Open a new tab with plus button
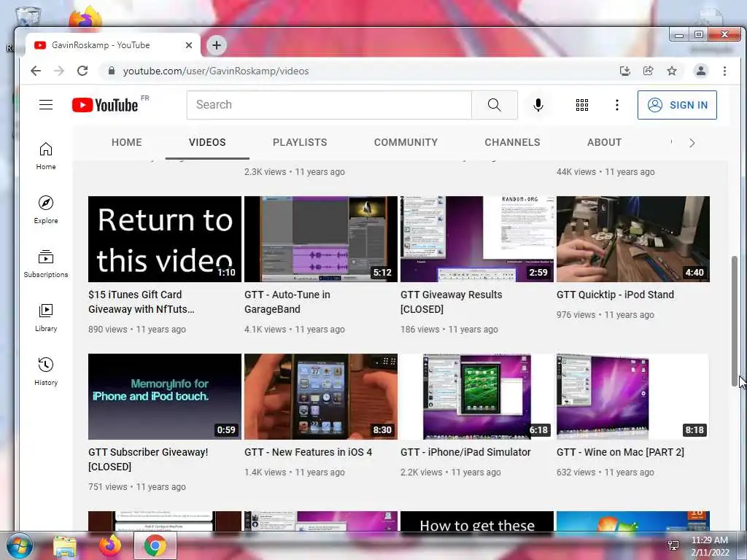Screen dimensions: 747x560 click(217, 45)
